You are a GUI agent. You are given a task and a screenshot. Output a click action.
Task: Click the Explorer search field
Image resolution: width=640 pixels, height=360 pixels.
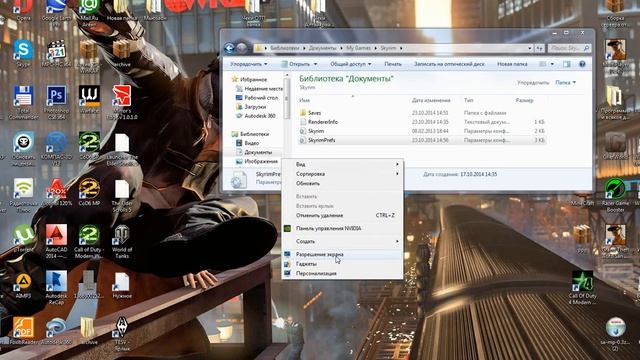pos(569,48)
